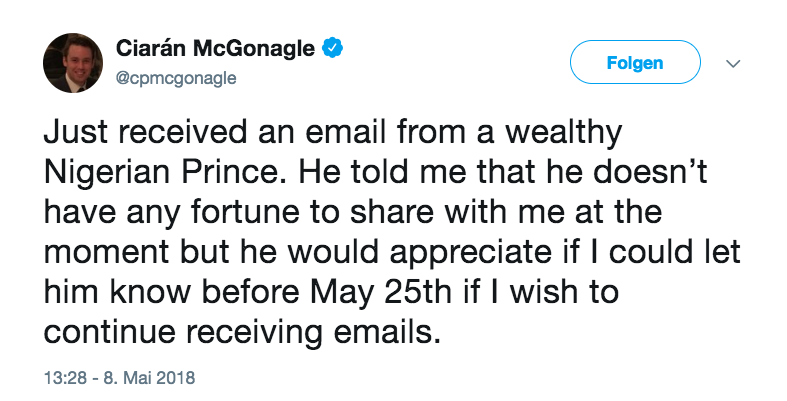This screenshot has height=401, width=787.
Task: Open the display name Ciarán McGonagle
Action: (x=215, y=48)
